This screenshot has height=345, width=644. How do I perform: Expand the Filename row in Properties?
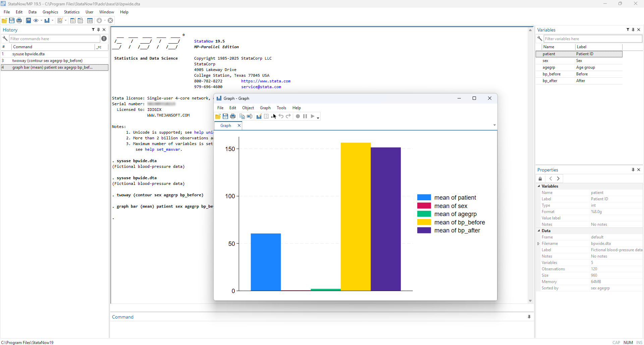click(539, 244)
